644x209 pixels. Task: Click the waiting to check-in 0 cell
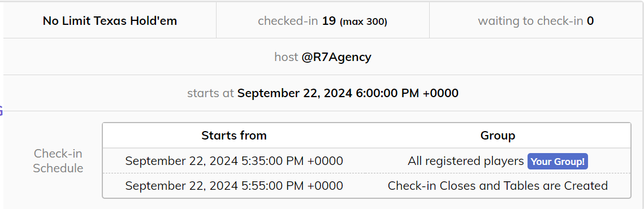click(536, 20)
